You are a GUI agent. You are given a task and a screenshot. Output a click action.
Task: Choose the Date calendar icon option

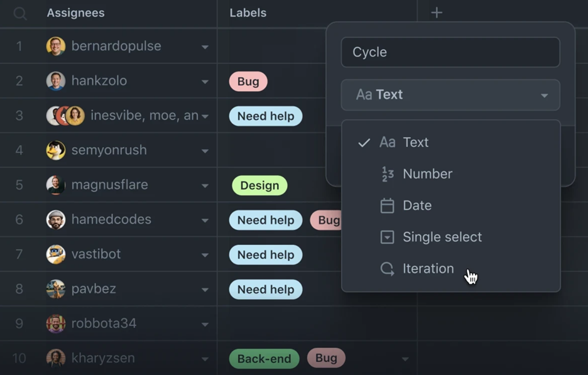387,205
